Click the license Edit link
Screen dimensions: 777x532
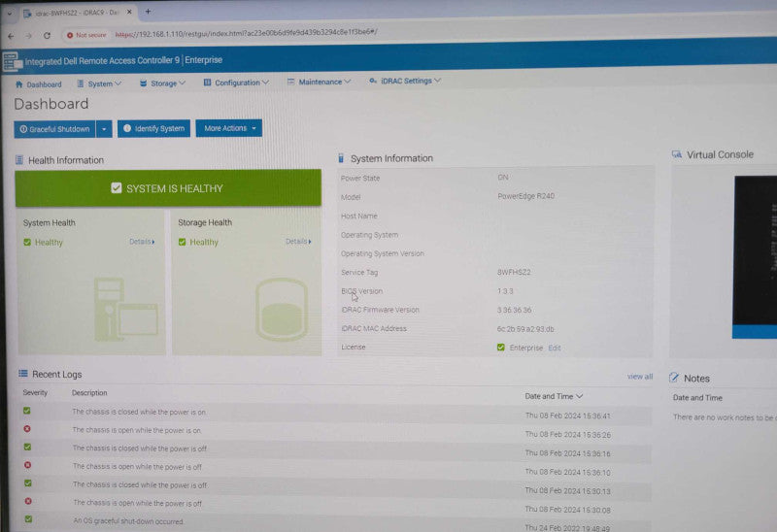pyautogui.click(x=554, y=348)
